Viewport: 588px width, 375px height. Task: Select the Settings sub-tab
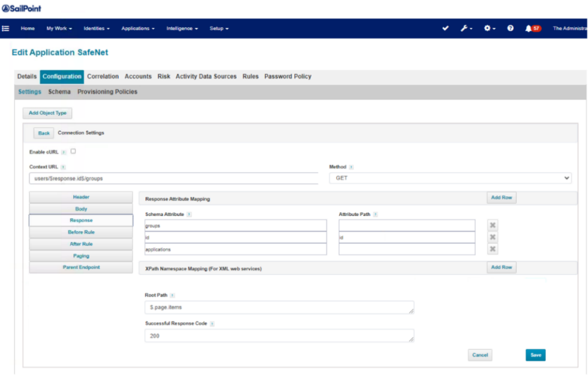(29, 92)
